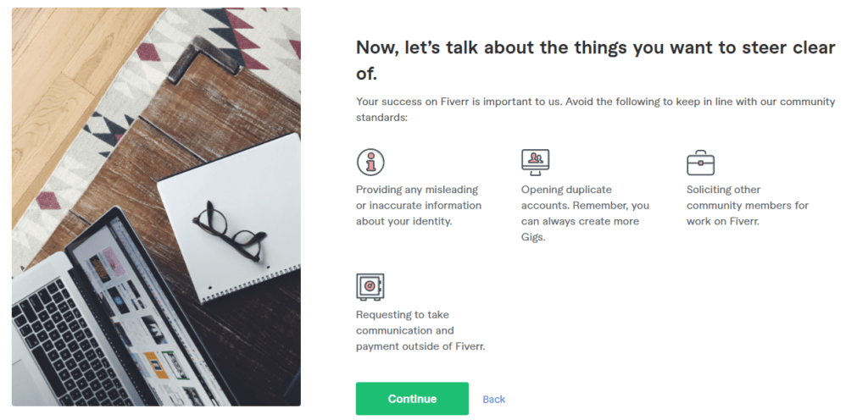
Task: Go back using the Back link
Action: click(x=493, y=400)
